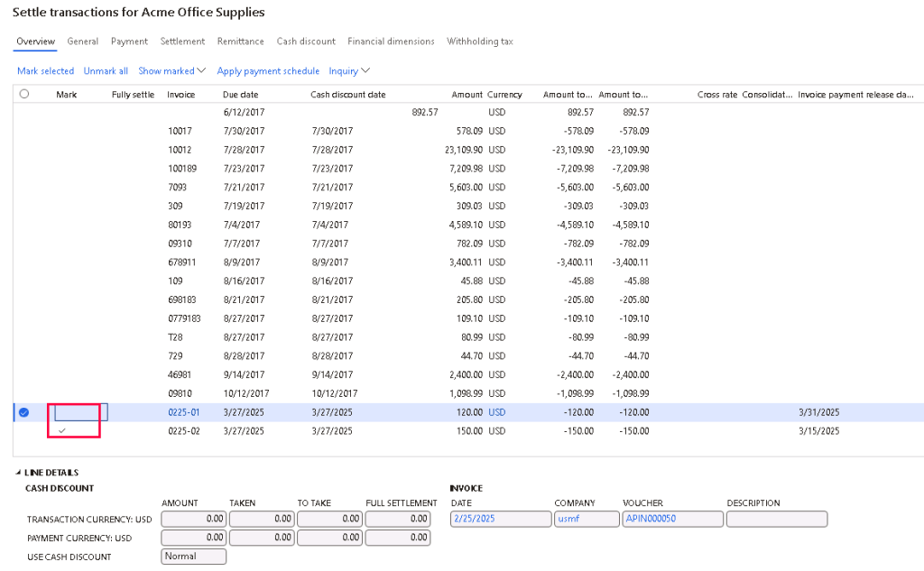Go to the Withholding tax tab
The image size is (924, 571).
(x=481, y=41)
